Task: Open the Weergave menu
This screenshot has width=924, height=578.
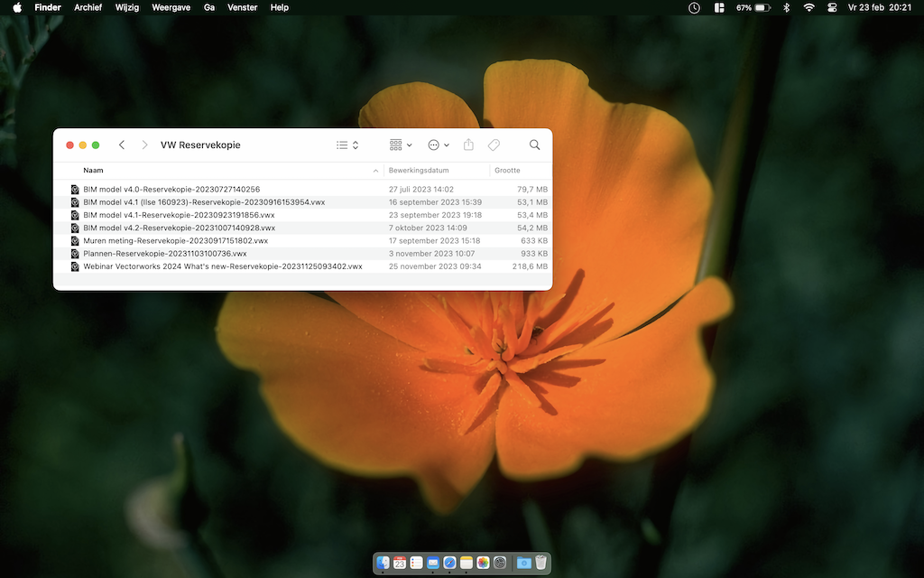Action: (171, 7)
